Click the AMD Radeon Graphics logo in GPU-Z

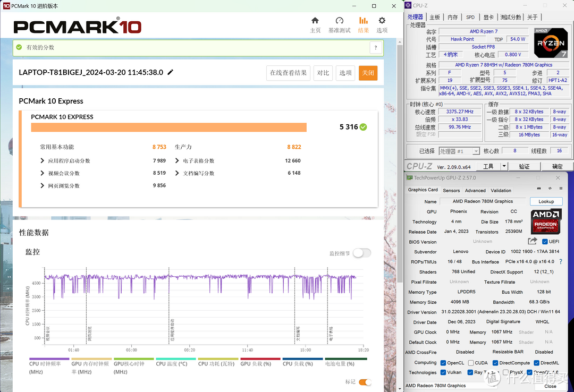click(x=545, y=221)
